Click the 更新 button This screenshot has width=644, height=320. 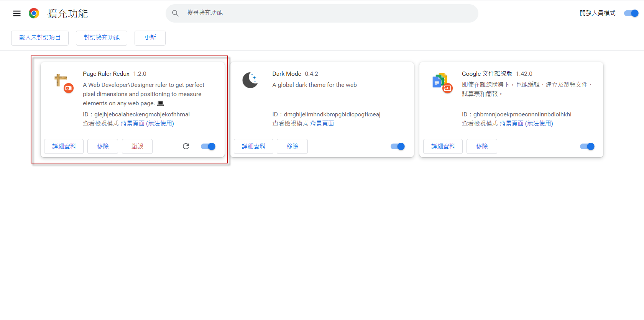point(150,38)
